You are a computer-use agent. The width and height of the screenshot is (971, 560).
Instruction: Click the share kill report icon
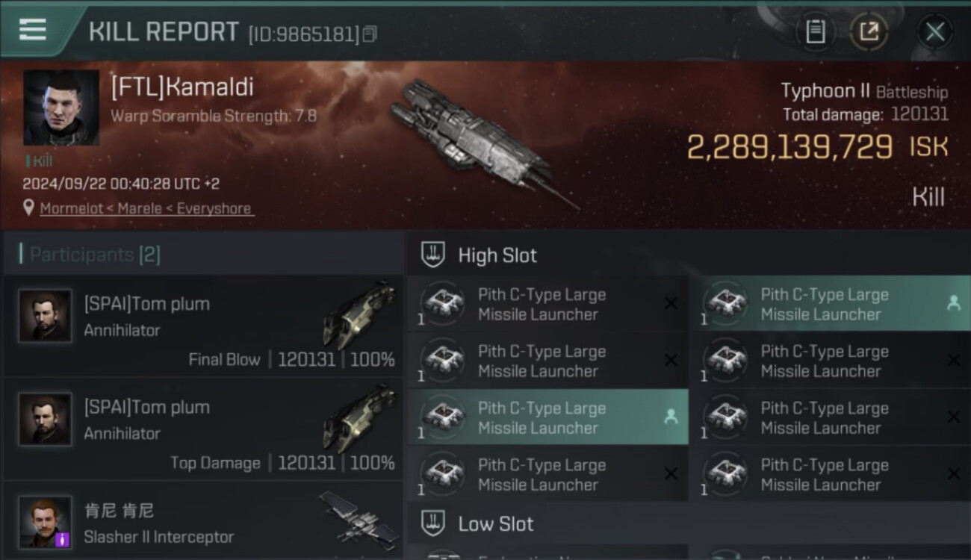869,31
